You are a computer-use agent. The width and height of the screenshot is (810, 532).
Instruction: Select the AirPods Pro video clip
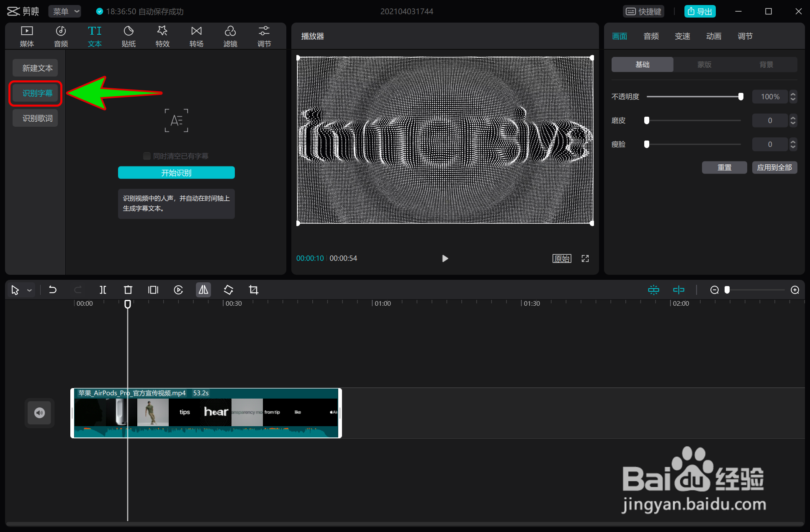(x=206, y=413)
